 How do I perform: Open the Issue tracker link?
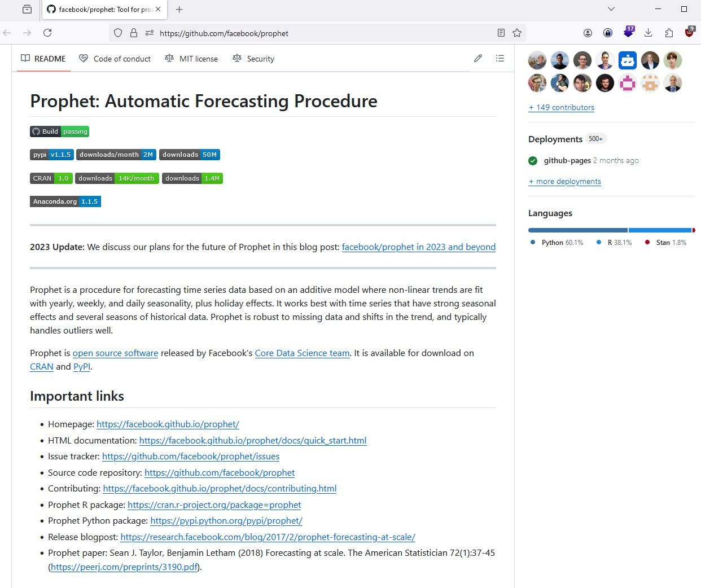(x=191, y=456)
